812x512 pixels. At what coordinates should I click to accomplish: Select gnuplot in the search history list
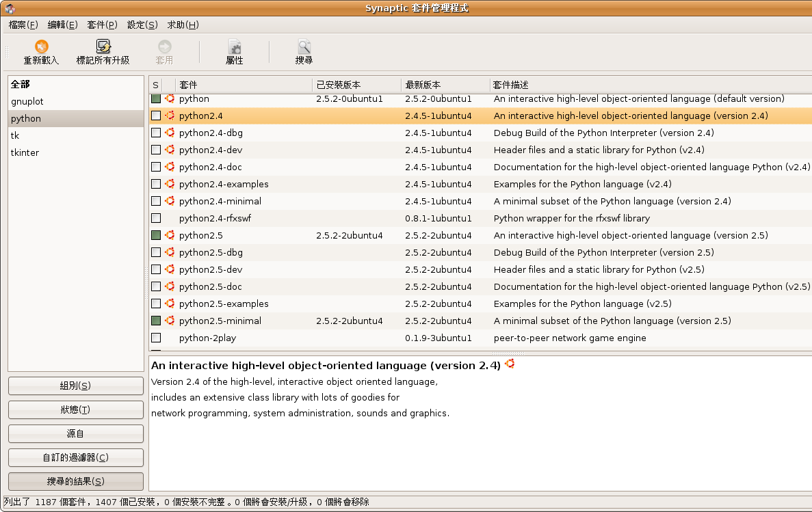click(76, 101)
